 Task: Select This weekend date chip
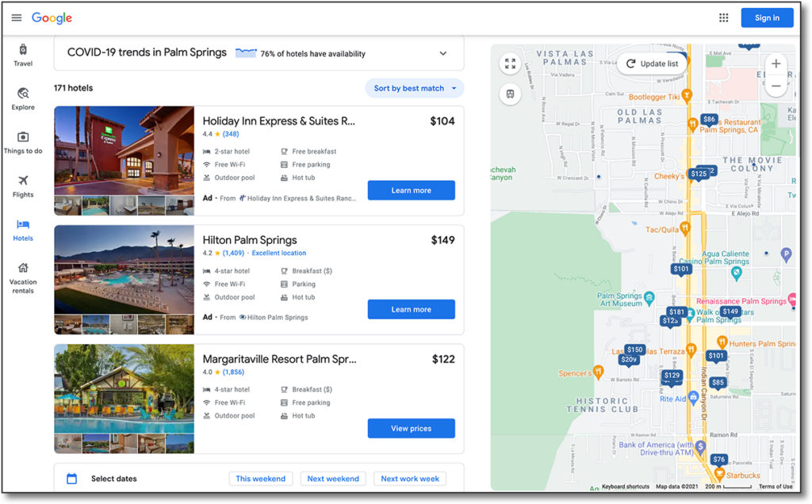[x=260, y=479]
